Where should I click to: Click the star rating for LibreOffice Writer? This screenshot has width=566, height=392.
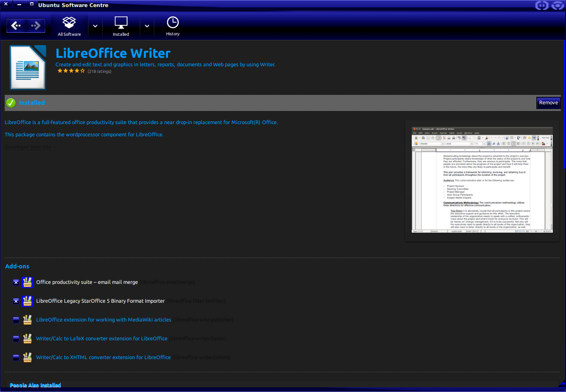pos(71,71)
